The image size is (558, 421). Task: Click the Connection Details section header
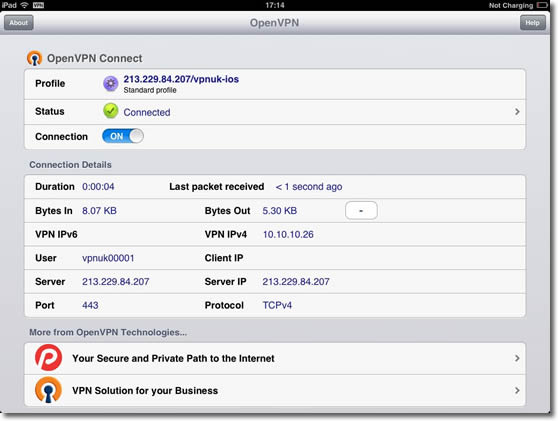tap(70, 165)
